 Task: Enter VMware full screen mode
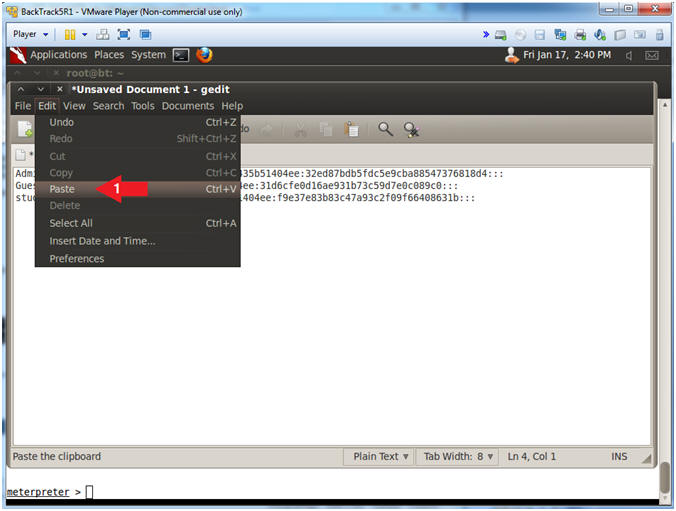[x=124, y=34]
